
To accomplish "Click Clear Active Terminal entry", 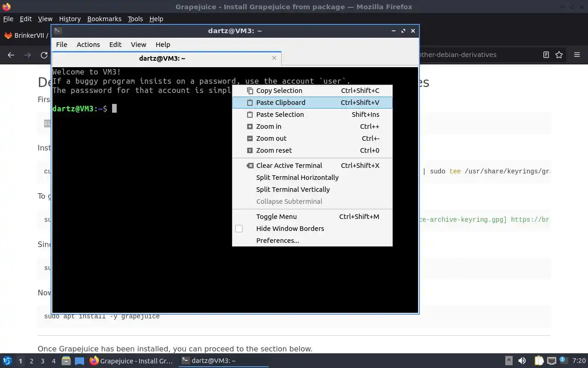I will tap(312, 166).
